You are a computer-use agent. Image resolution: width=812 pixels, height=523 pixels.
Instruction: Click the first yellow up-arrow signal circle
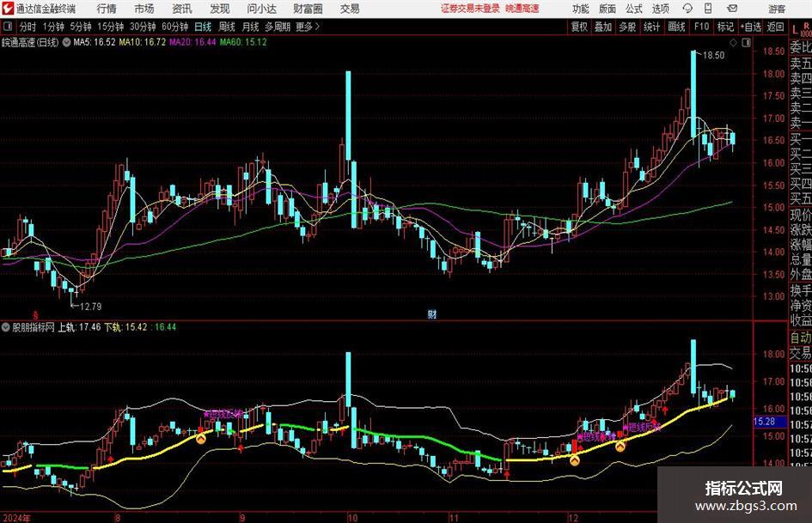point(201,439)
